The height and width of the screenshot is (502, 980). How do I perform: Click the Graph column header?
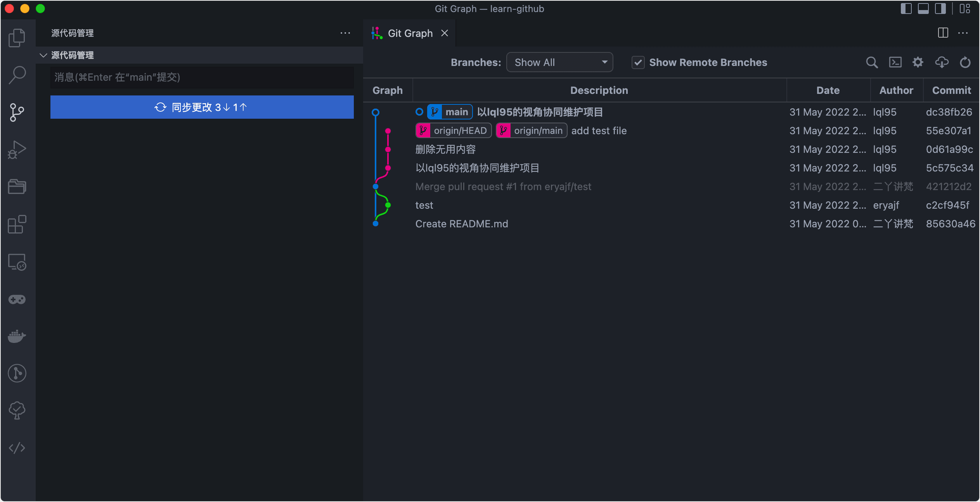388,90
